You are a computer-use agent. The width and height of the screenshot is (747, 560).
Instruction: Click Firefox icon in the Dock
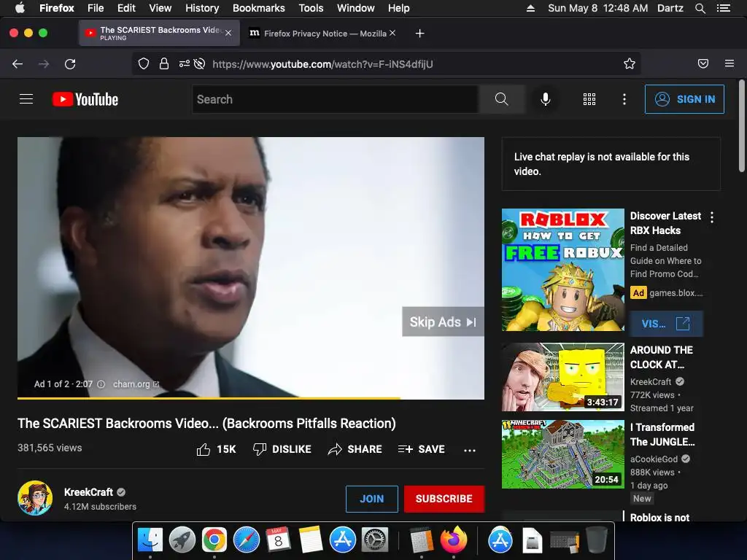(x=454, y=540)
